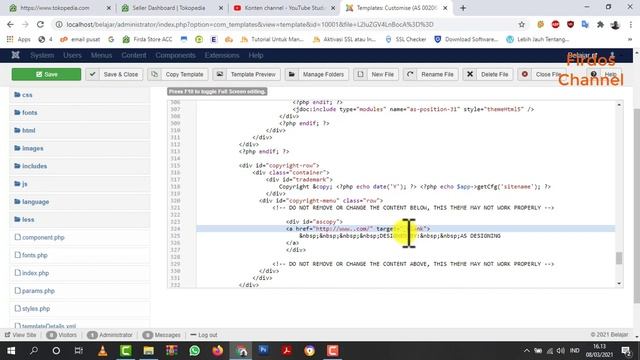Click the code editor scrollbar thumb

pyautogui.click(x=619, y=258)
